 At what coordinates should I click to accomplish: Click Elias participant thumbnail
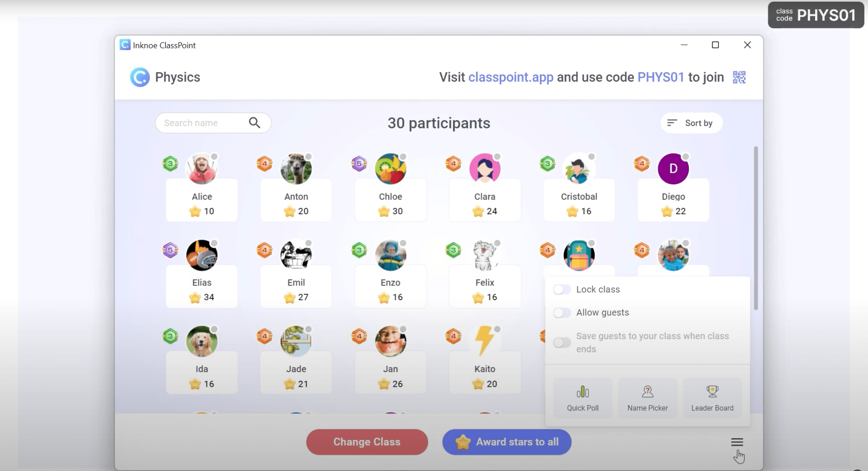(201, 255)
